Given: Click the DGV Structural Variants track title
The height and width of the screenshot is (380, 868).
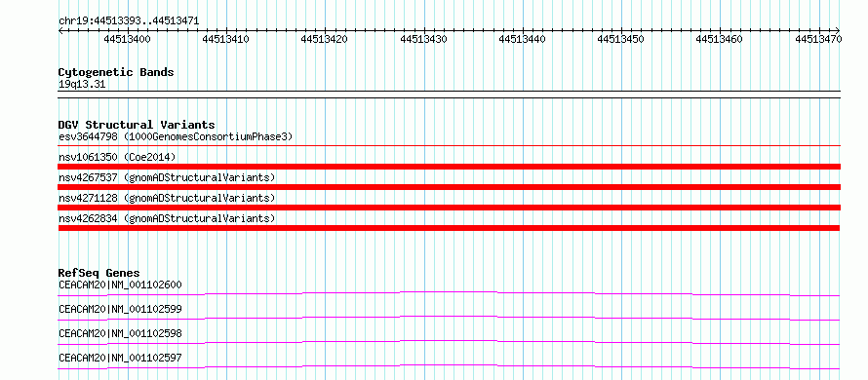Looking at the screenshot, I should click(x=137, y=125).
